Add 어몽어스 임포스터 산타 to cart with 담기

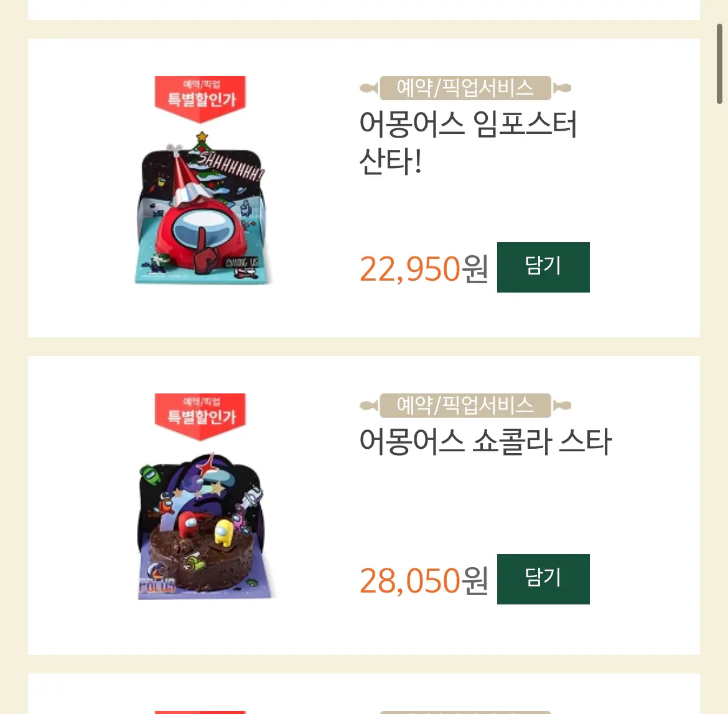pyautogui.click(x=543, y=267)
